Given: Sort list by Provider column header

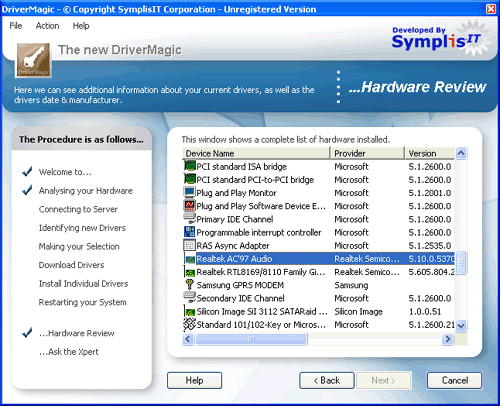Looking at the screenshot, I should pyautogui.click(x=367, y=153).
